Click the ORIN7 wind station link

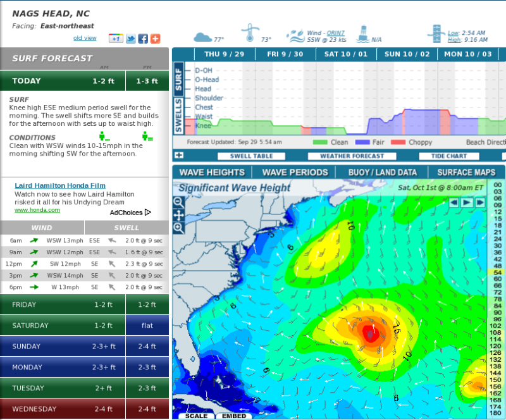click(x=335, y=32)
